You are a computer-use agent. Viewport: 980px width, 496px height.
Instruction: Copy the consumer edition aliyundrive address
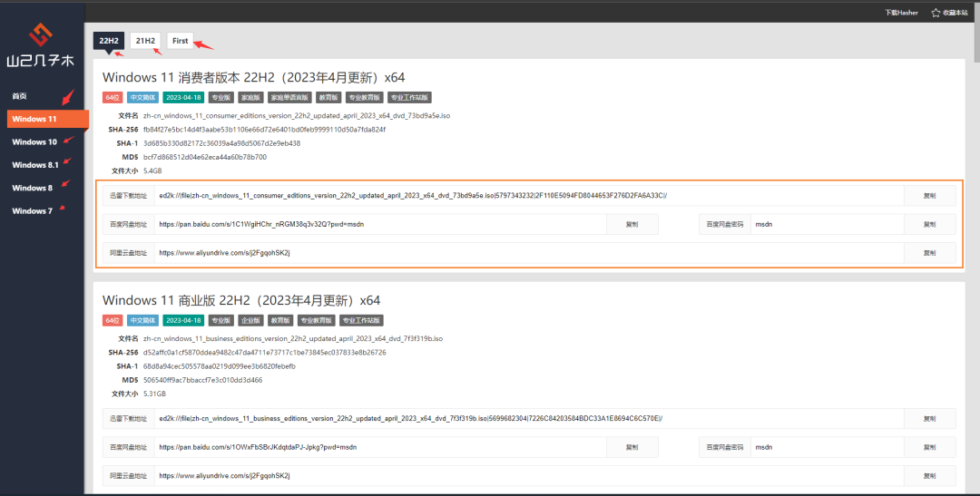tap(929, 253)
